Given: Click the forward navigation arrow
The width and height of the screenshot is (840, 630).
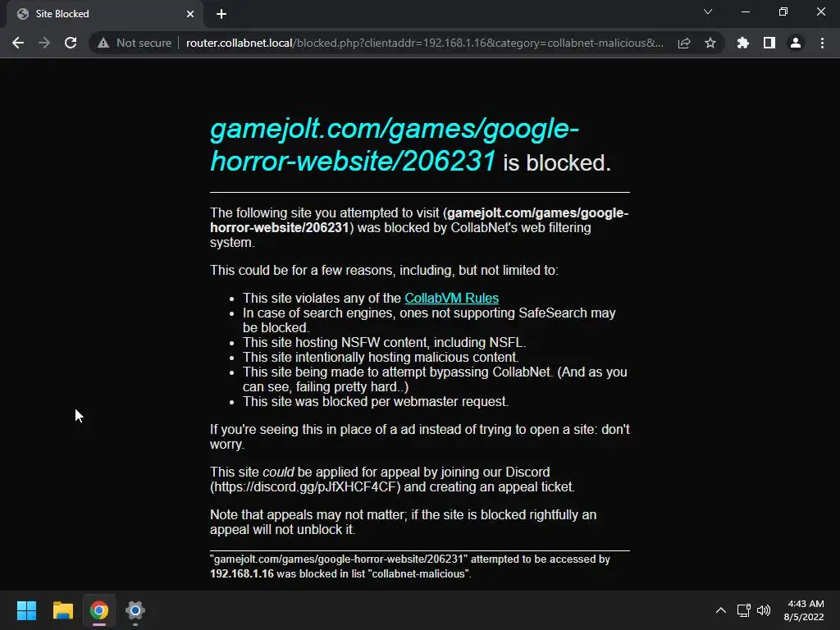Looking at the screenshot, I should click(44, 43).
